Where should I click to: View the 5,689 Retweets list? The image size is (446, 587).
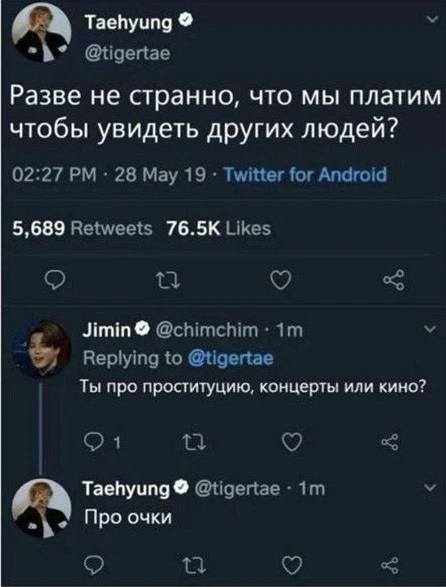pyautogui.click(x=82, y=228)
